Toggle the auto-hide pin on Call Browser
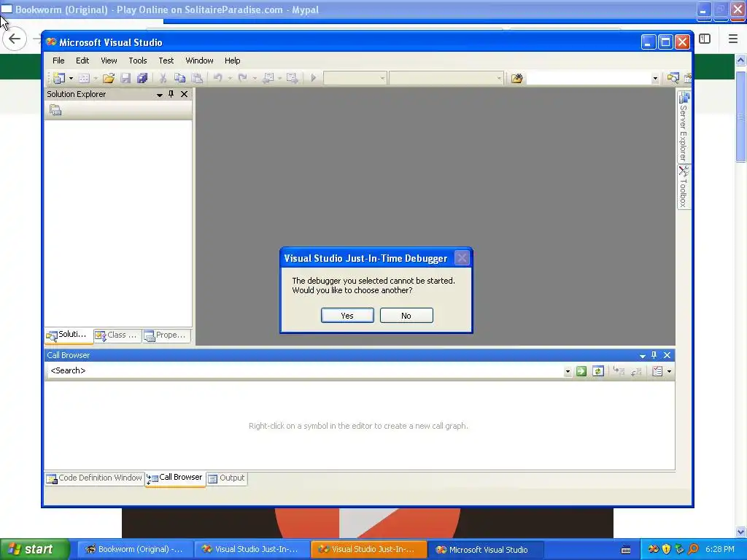 [654, 355]
